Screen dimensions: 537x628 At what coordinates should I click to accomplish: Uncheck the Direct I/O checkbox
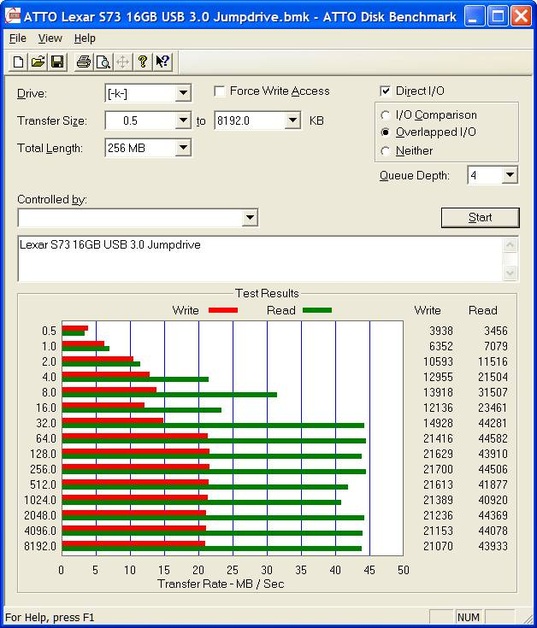tap(385, 91)
